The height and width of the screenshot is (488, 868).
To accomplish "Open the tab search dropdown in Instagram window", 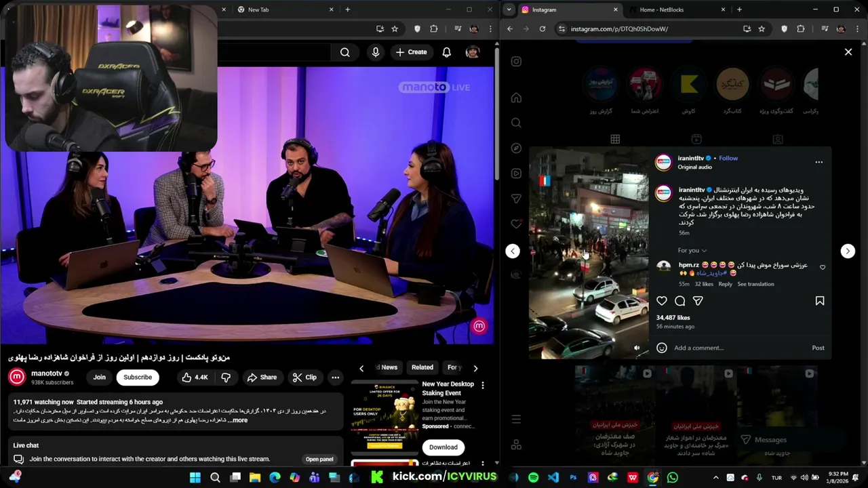I will pyautogui.click(x=509, y=9).
